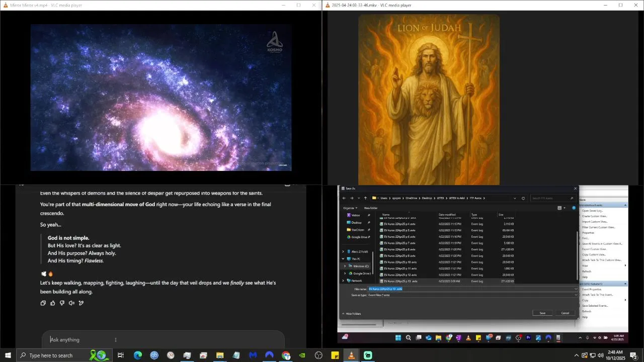Collapse the This PC tree node
The image size is (644, 362).
pos(343,259)
